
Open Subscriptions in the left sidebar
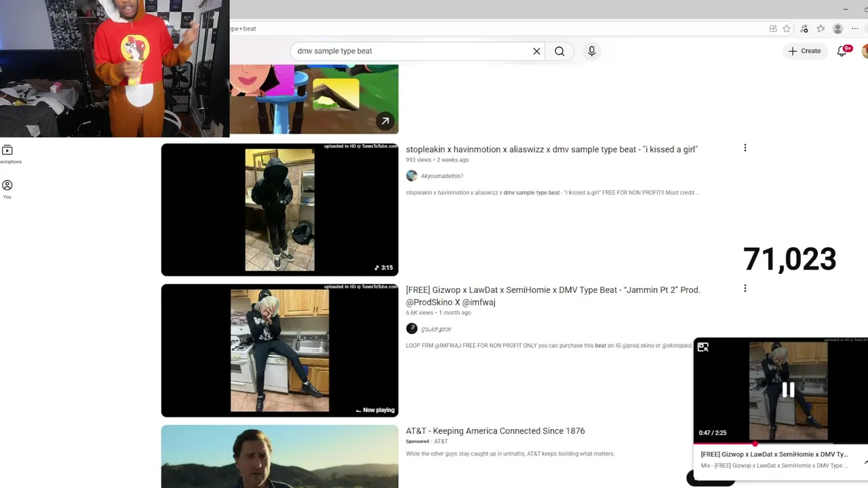[x=7, y=154]
